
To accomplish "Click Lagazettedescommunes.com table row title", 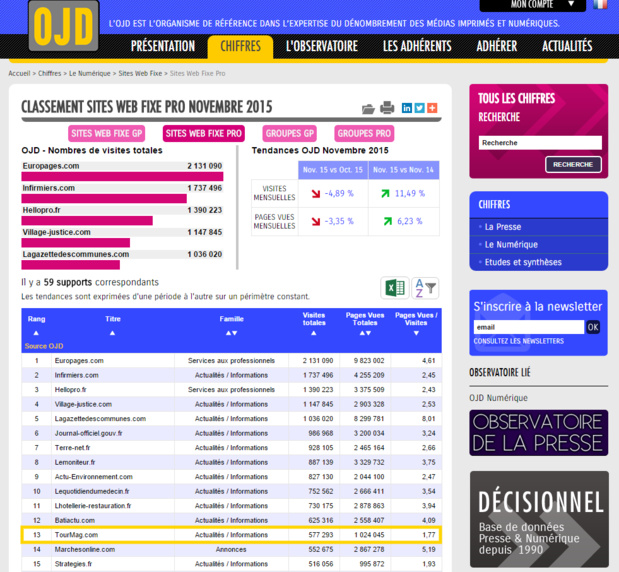I will coord(100,419).
